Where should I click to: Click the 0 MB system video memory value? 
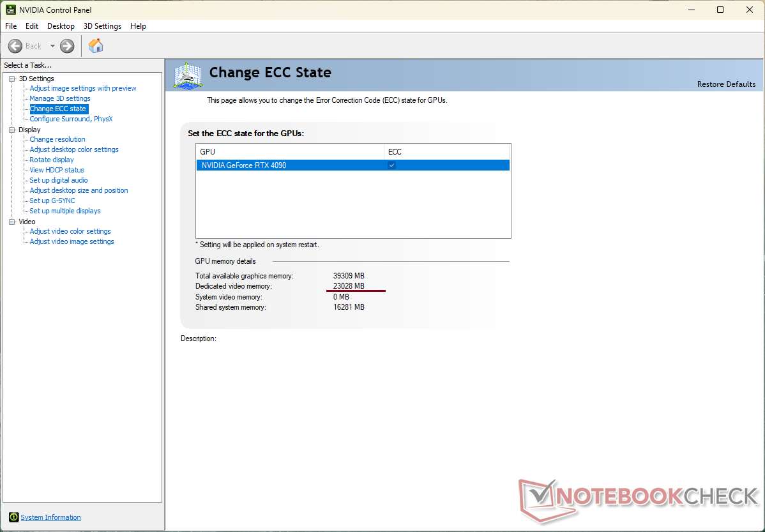[x=342, y=297]
